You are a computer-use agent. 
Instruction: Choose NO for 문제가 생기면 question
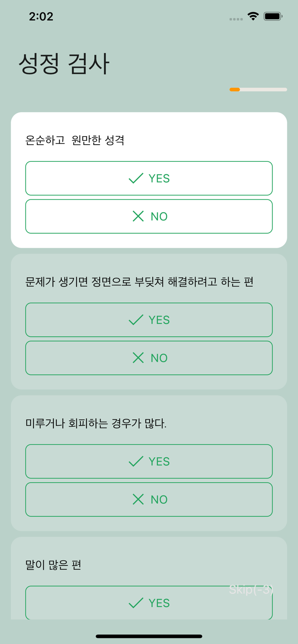tap(149, 358)
